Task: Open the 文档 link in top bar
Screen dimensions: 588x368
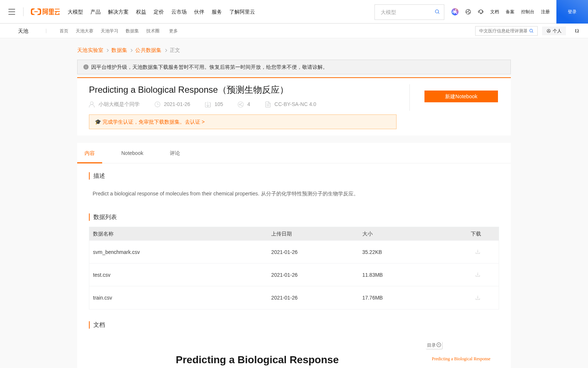Action: [495, 12]
